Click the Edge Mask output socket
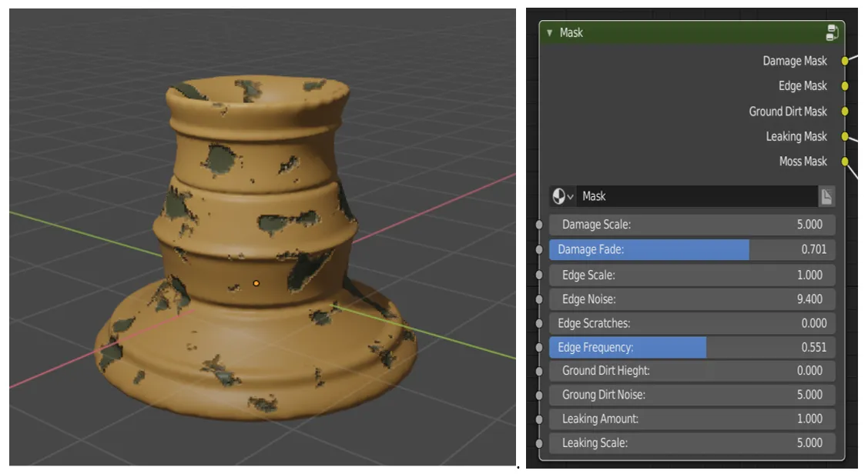Screen dimensions: 868x474 coord(845,85)
